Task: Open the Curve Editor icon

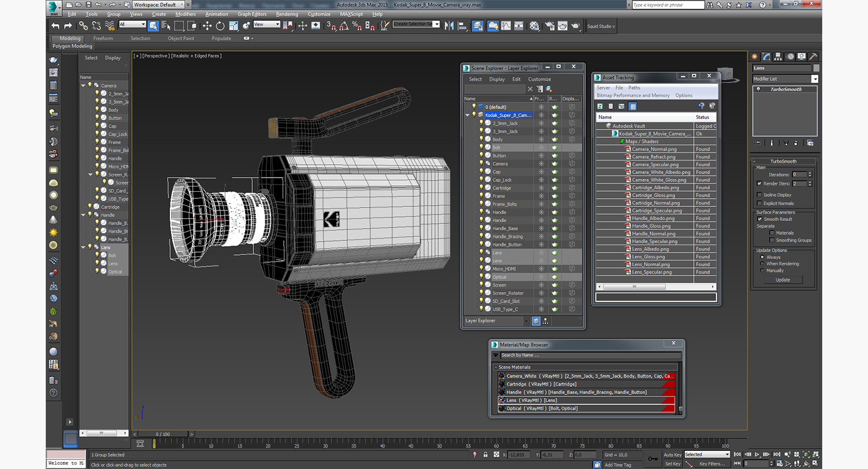Action: [x=506, y=26]
